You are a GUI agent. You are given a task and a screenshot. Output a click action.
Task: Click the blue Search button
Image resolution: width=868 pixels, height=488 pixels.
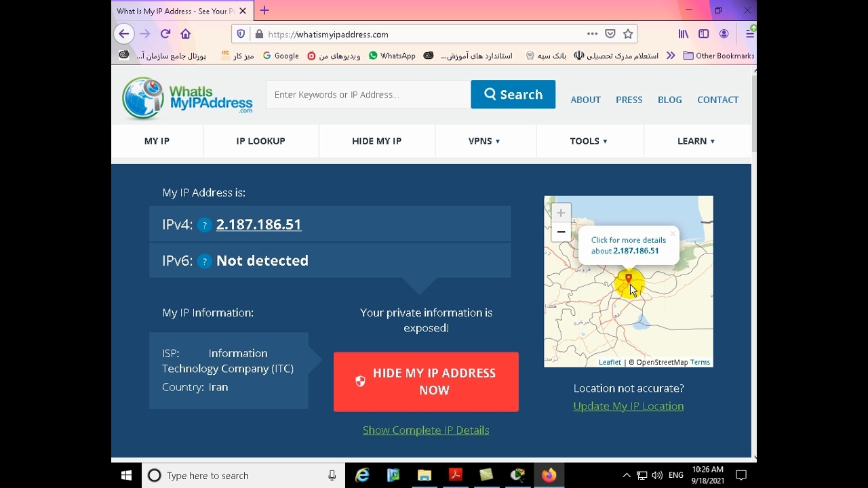click(513, 94)
